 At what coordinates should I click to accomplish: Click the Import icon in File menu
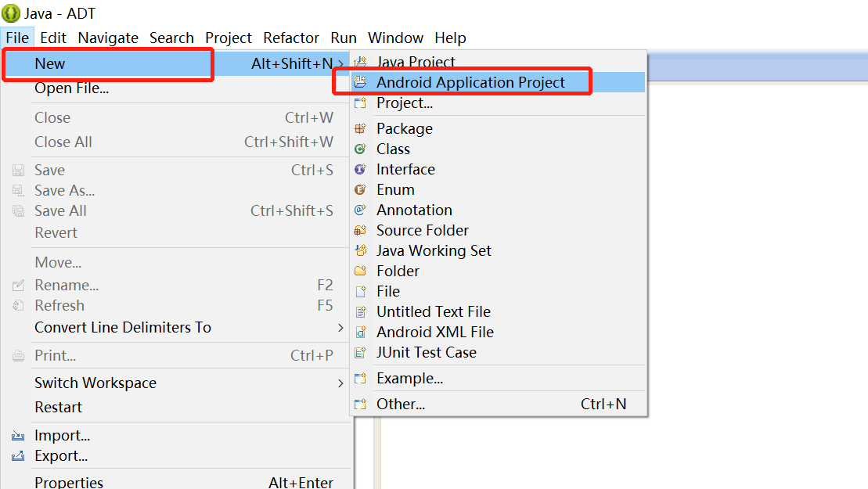18,435
